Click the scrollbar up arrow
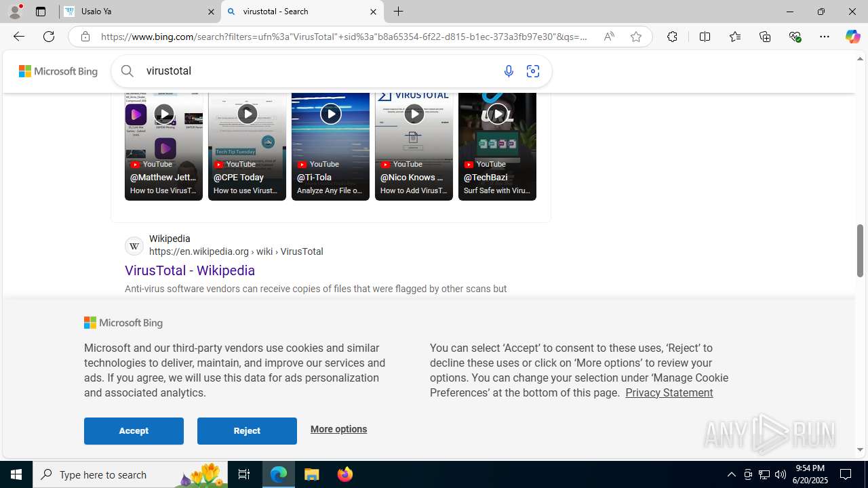868x488 pixels. click(860, 59)
